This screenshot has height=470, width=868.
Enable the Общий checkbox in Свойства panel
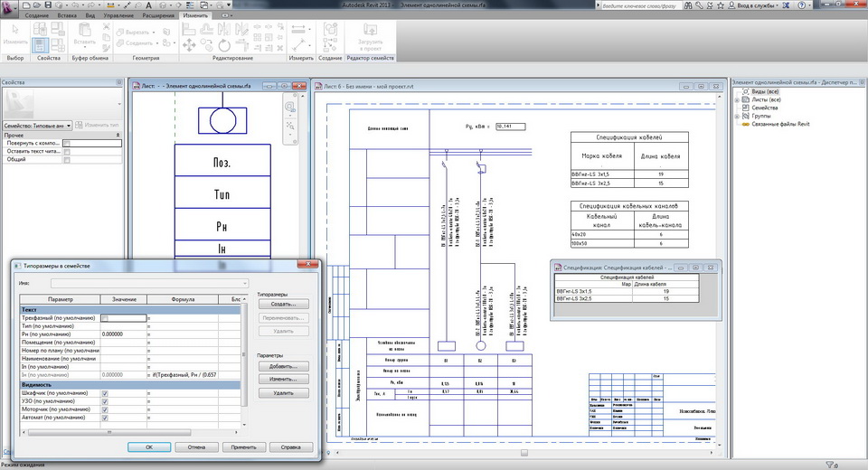pyautogui.click(x=67, y=159)
